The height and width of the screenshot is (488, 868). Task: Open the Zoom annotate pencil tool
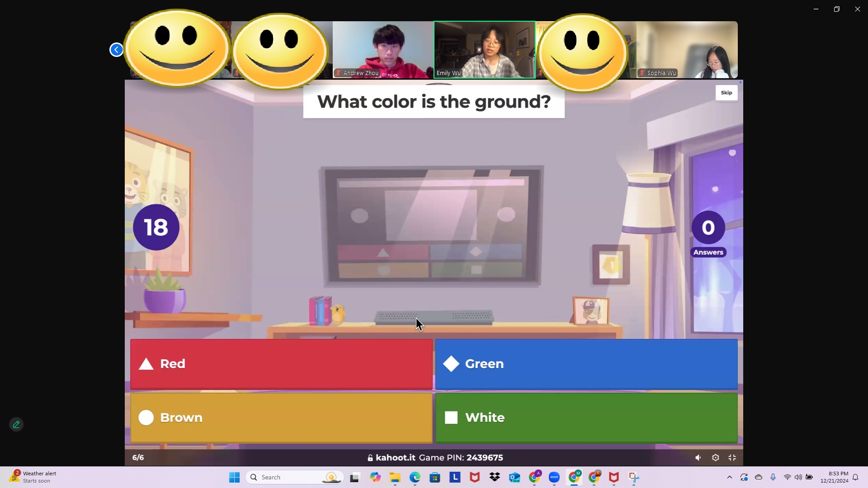(16, 424)
